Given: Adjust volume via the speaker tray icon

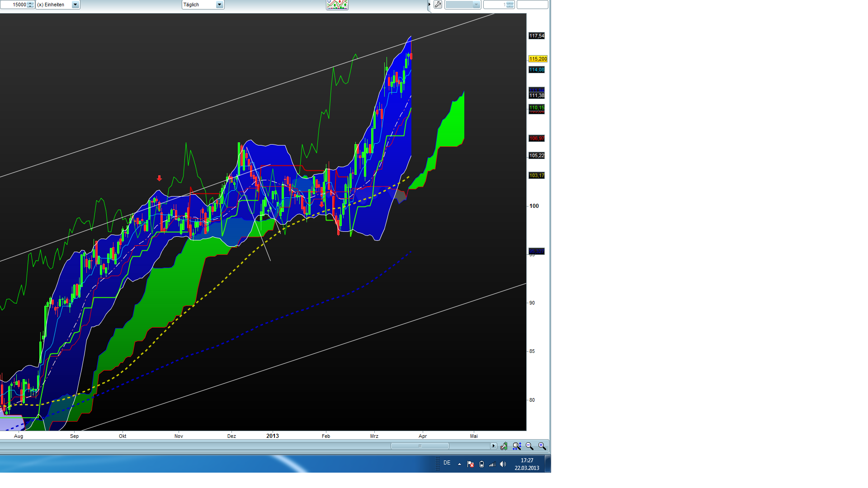Looking at the screenshot, I should [x=503, y=464].
